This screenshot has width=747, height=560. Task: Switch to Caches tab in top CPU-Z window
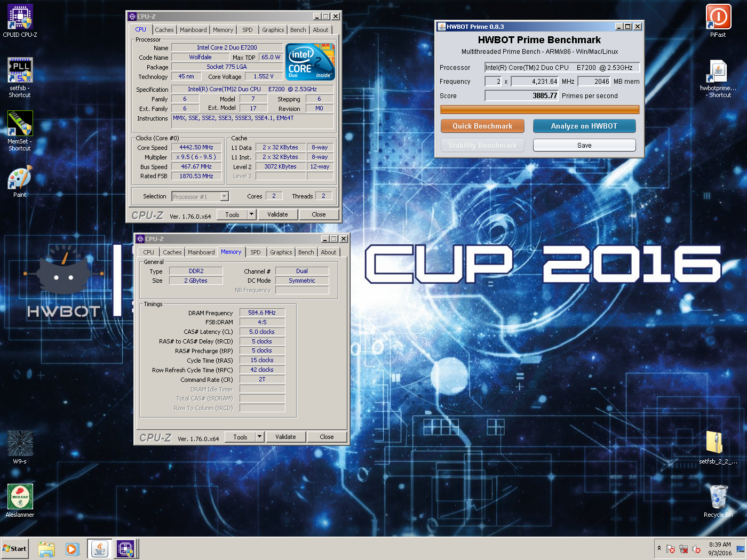coord(164,30)
